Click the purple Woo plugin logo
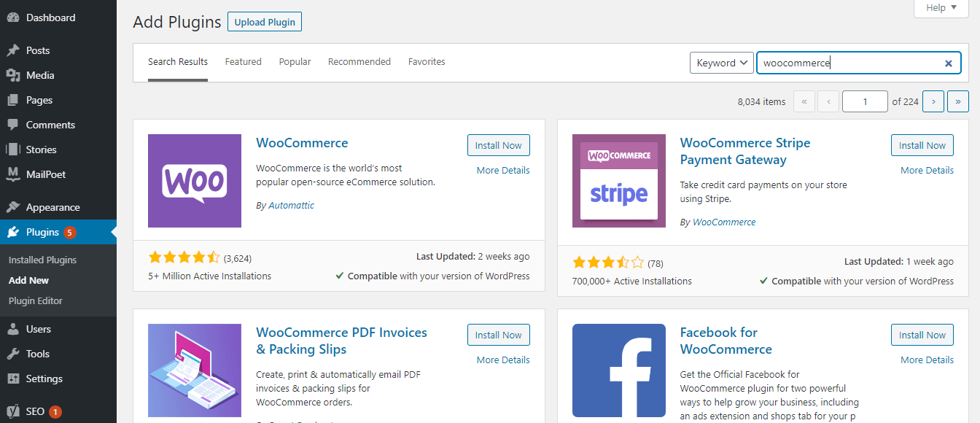The height and width of the screenshot is (423, 980). 195,181
